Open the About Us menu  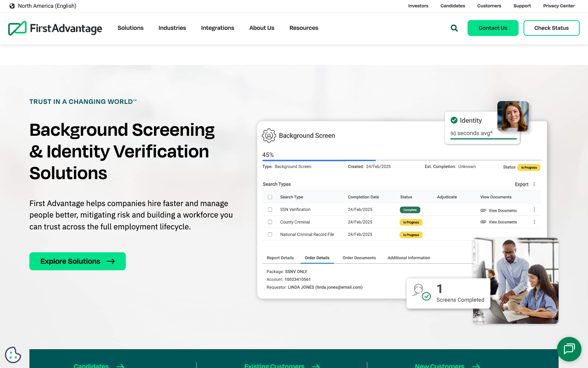pyautogui.click(x=262, y=28)
